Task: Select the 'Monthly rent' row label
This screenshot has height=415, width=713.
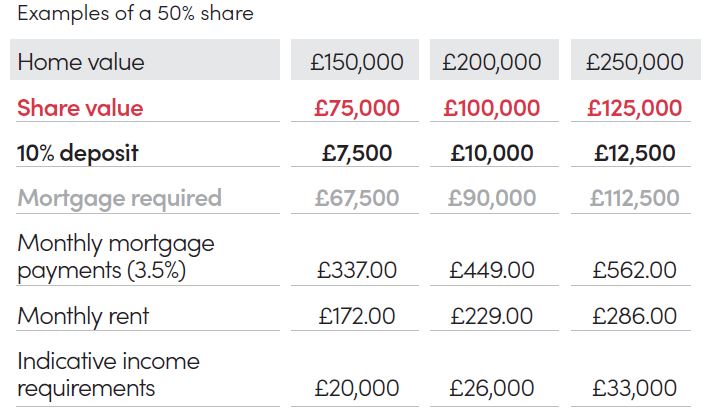Action: pyautogui.click(x=83, y=316)
